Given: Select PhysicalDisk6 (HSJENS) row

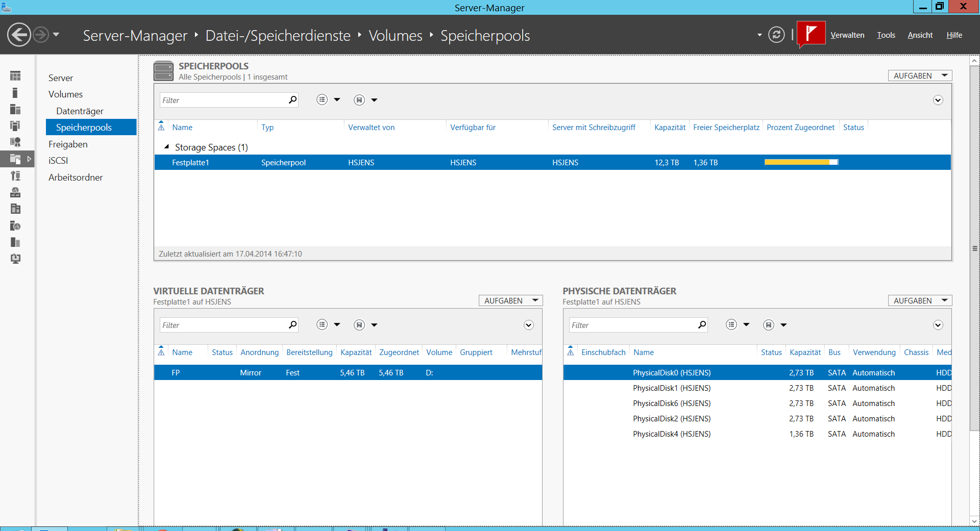Looking at the screenshot, I should click(x=757, y=403).
